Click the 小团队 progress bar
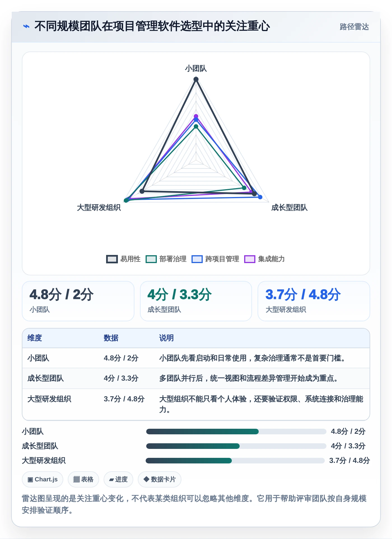 click(236, 432)
